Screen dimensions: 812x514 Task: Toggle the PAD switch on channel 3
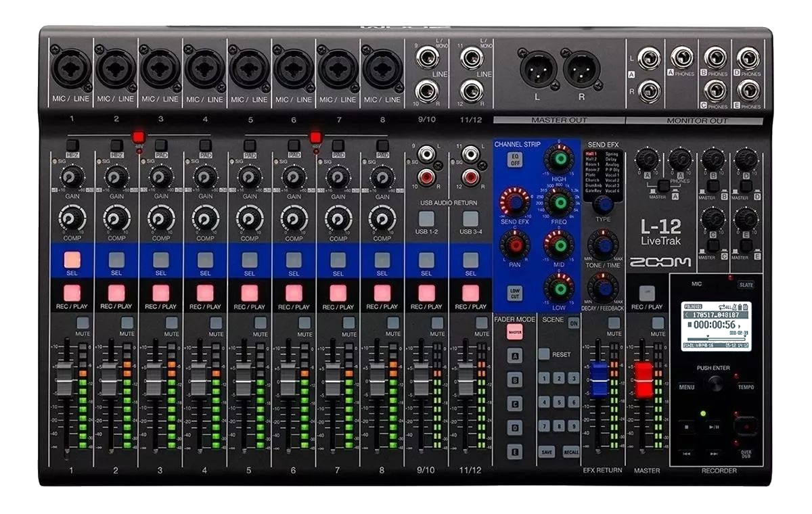(x=161, y=145)
